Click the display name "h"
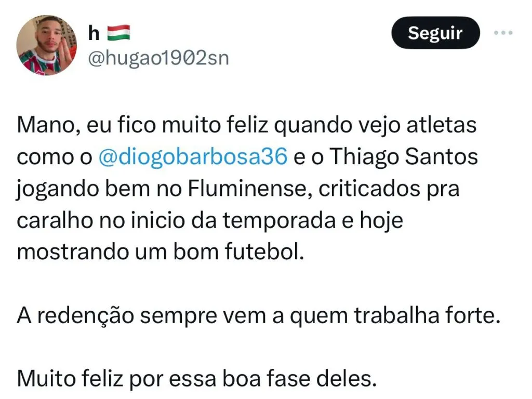Image resolution: width=532 pixels, height=399 pixels. (94, 33)
